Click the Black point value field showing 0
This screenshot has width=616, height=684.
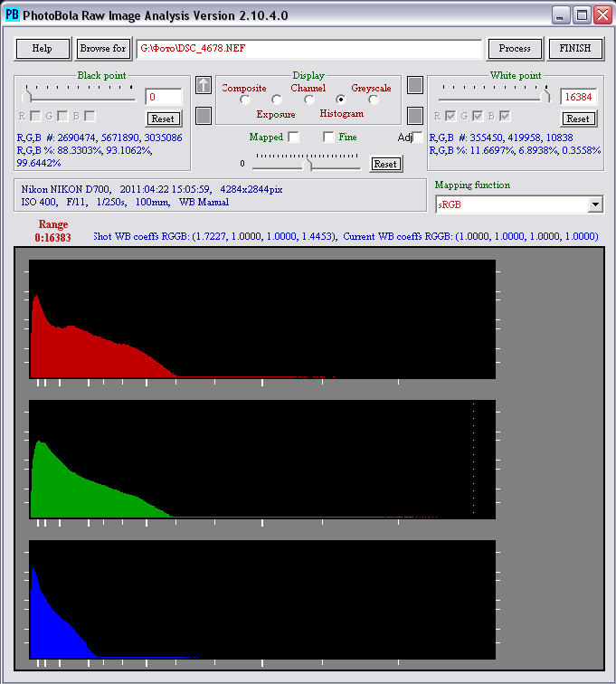pos(164,97)
